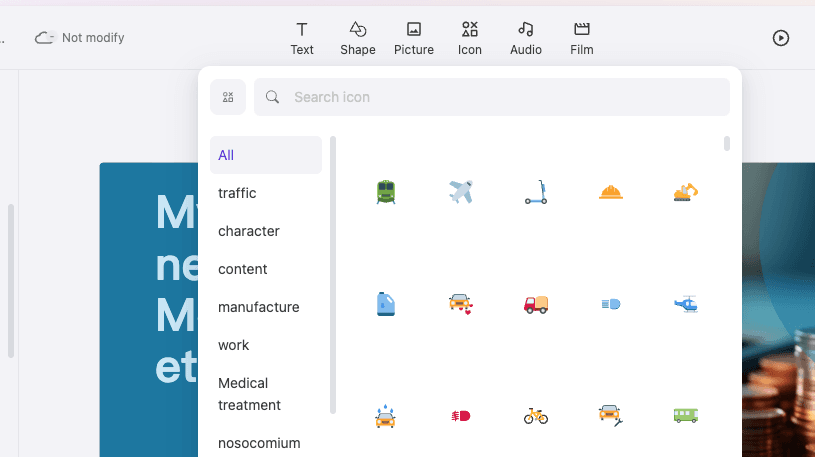Select the blue helicopter icon
This screenshot has height=457, width=815.
pyautogui.click(x=686, y=304)
